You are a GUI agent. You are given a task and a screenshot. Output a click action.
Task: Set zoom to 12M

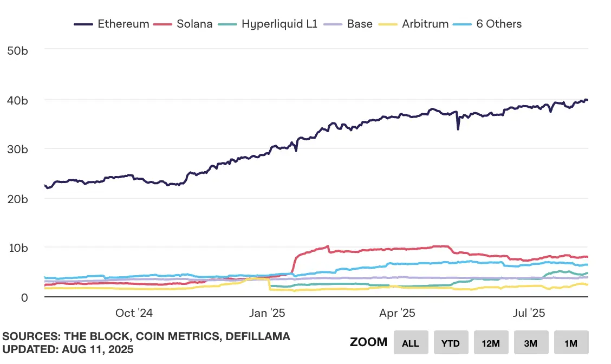491,343
